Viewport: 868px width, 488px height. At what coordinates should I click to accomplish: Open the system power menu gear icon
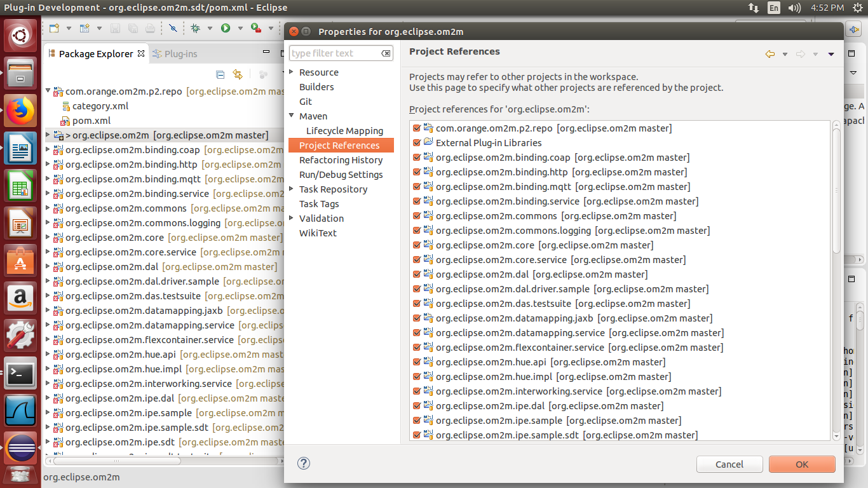[857, 8]
